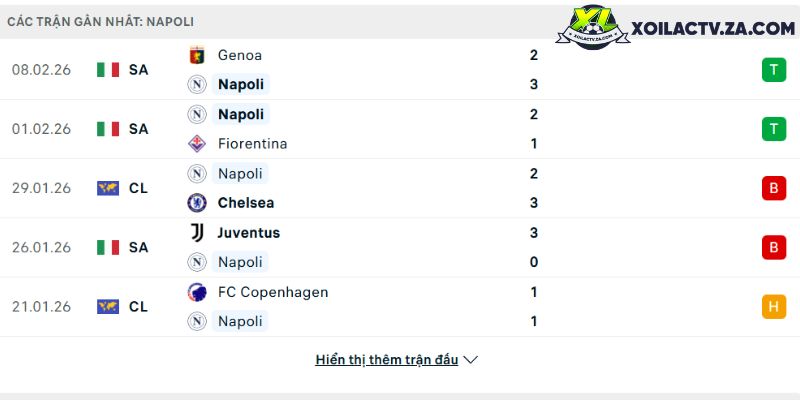The height and width of the screenshot is (400, 800).
Task: Click the CL league label on the 21.01.26 row
Action: (x=139, y=307)
